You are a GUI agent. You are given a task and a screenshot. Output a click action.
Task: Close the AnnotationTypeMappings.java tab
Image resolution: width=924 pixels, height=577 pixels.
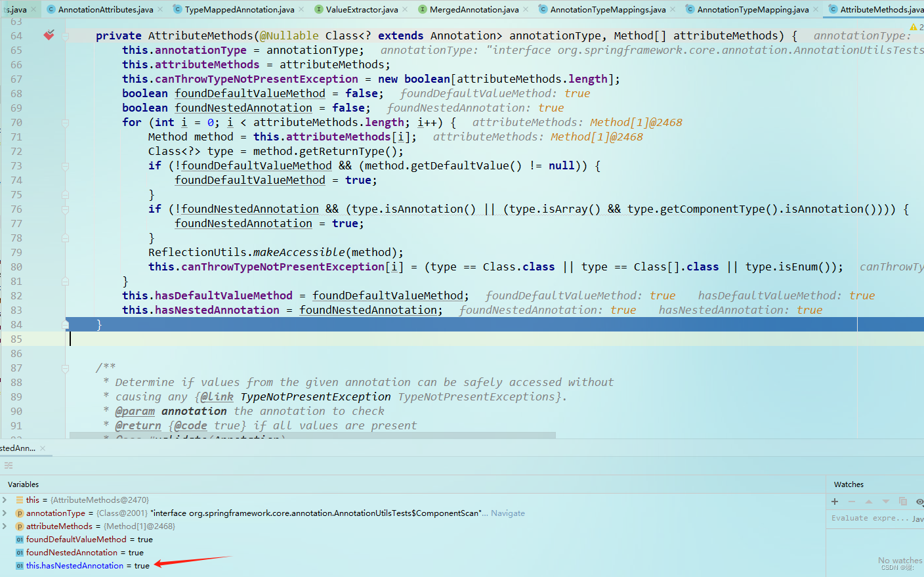coord(673,9)
